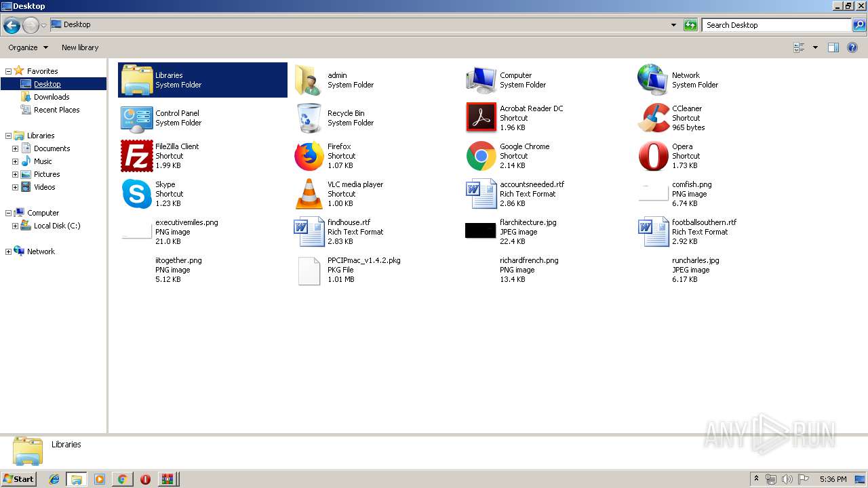This screenshot has height=488, width=868.
Task: Select the Network globe icon in file list
Action: tap(653, 80)
